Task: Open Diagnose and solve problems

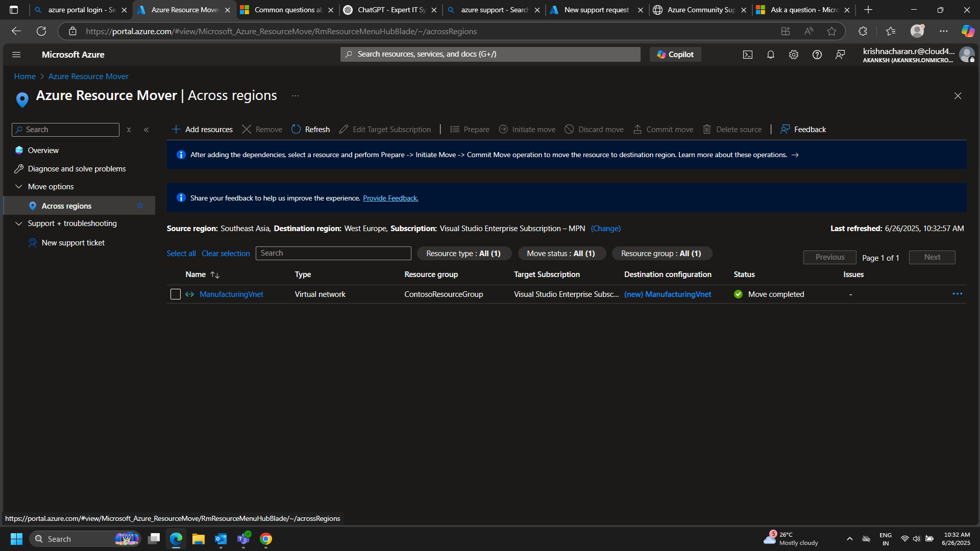Action: pos(77,169)
